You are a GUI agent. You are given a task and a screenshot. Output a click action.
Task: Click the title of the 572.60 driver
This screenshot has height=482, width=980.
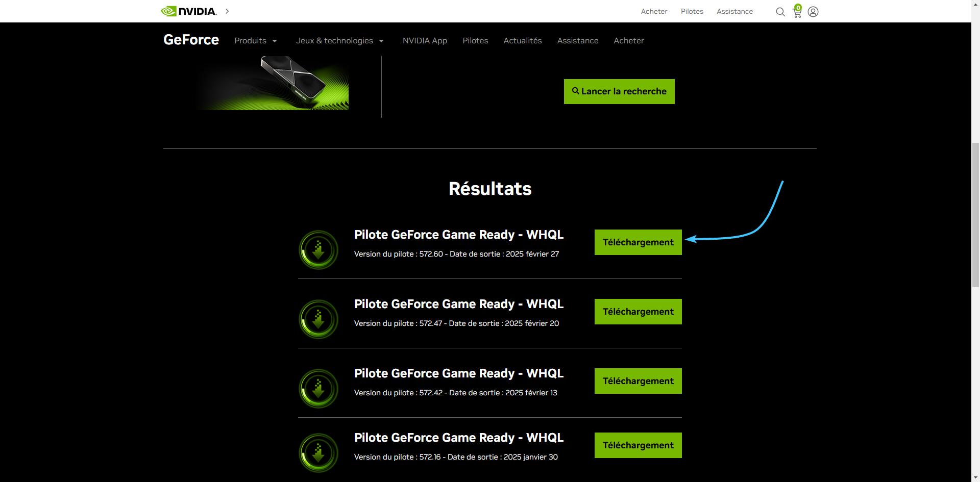pos(459,235)
